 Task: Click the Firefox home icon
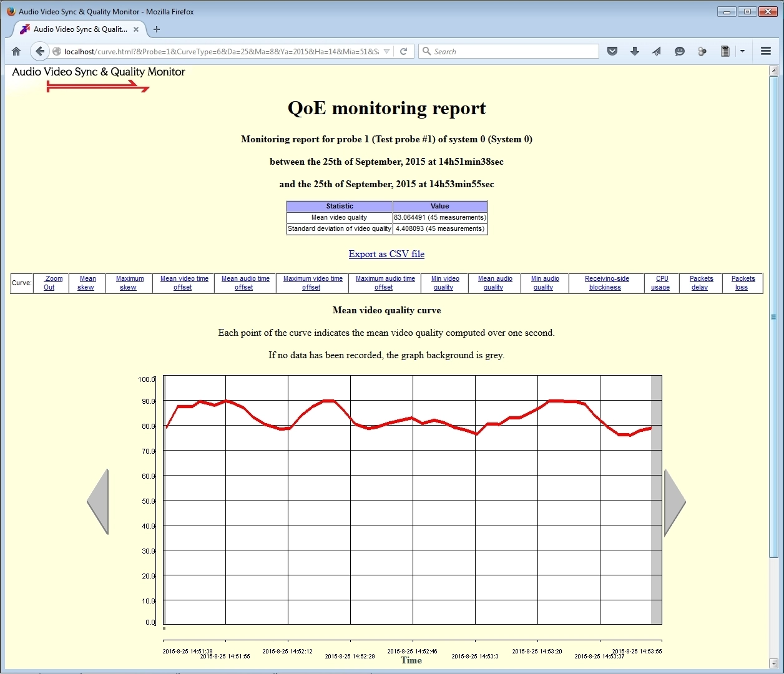(16, 51)
